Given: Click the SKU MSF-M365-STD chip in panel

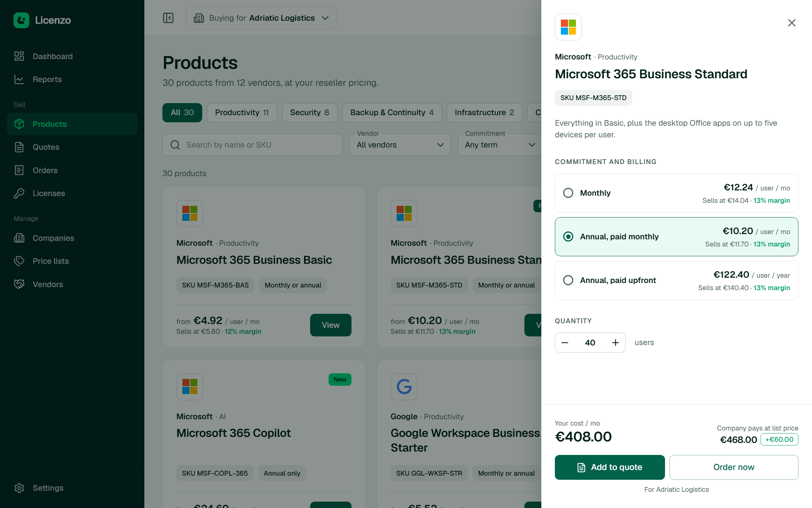Looking at the screenshot, I should tap(594, 98).
